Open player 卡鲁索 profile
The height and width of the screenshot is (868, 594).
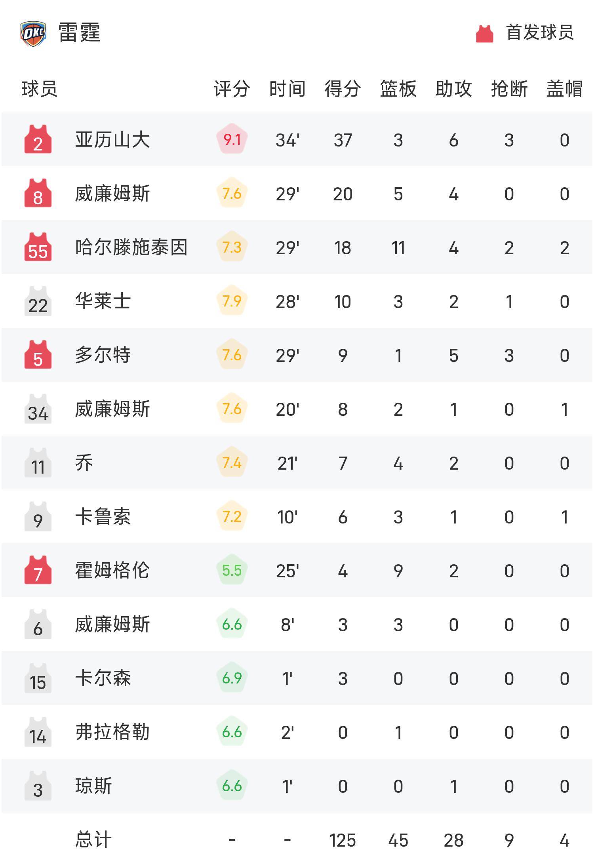103,516
